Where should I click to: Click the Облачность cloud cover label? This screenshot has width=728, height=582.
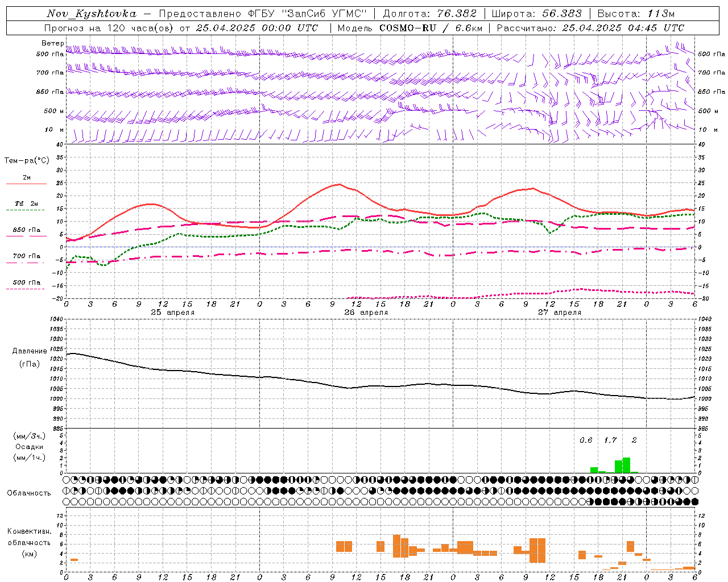(29, 493)
